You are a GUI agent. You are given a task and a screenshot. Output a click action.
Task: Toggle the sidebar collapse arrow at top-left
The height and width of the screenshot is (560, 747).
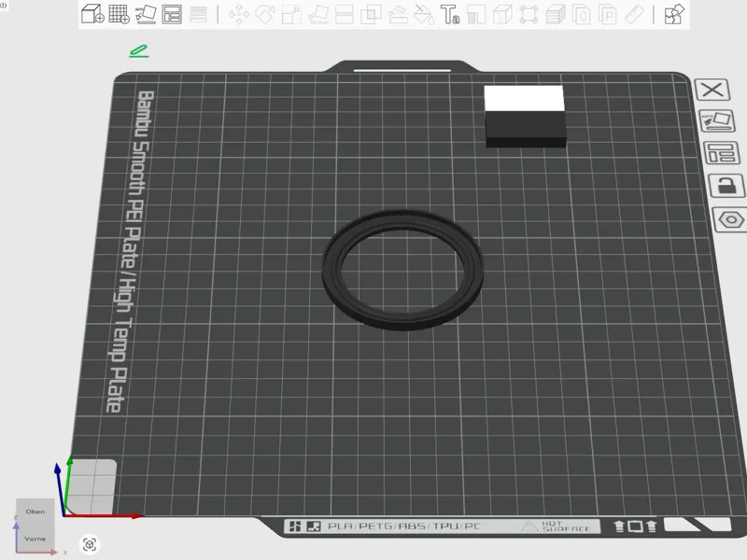tap(4, 6)
